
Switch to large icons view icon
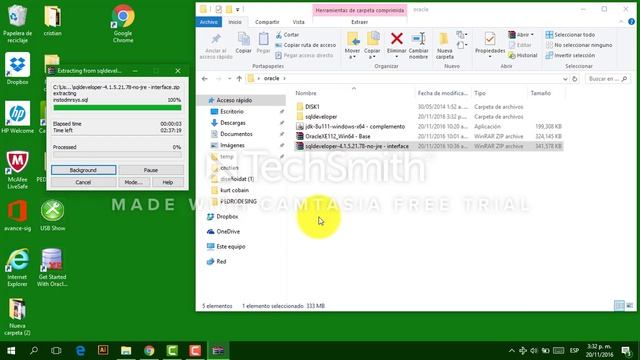[x=630, y=305]
